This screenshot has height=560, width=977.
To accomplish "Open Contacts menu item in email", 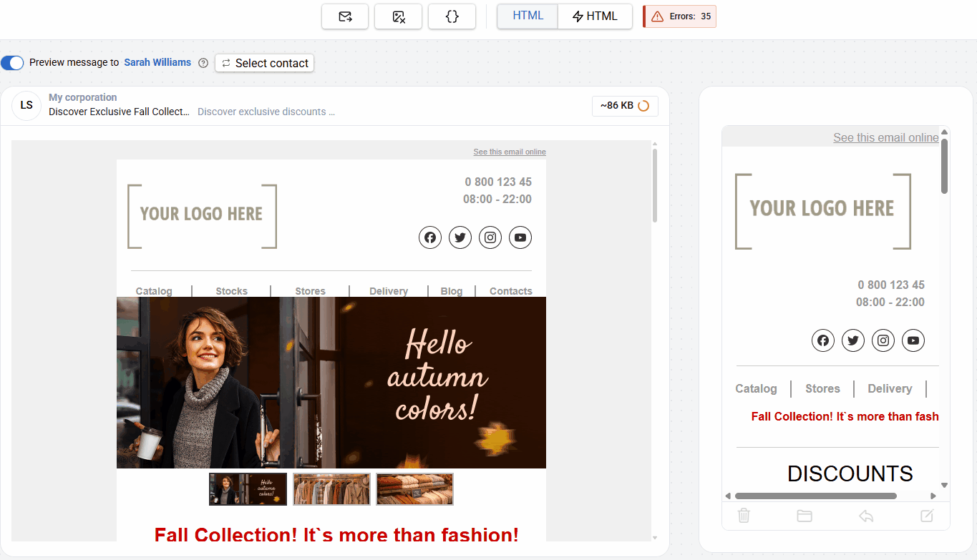I will [511, 291].
